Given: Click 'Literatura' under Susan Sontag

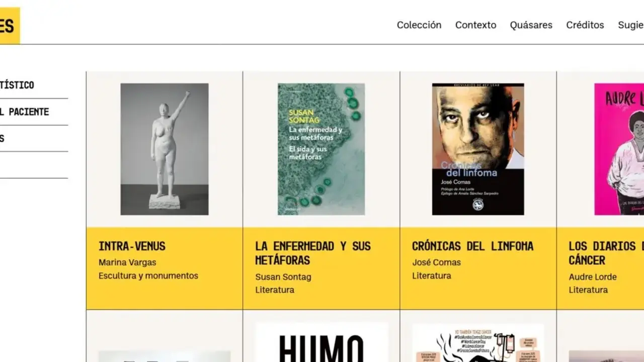Looking at the screenshot, I should coord(275,290).
